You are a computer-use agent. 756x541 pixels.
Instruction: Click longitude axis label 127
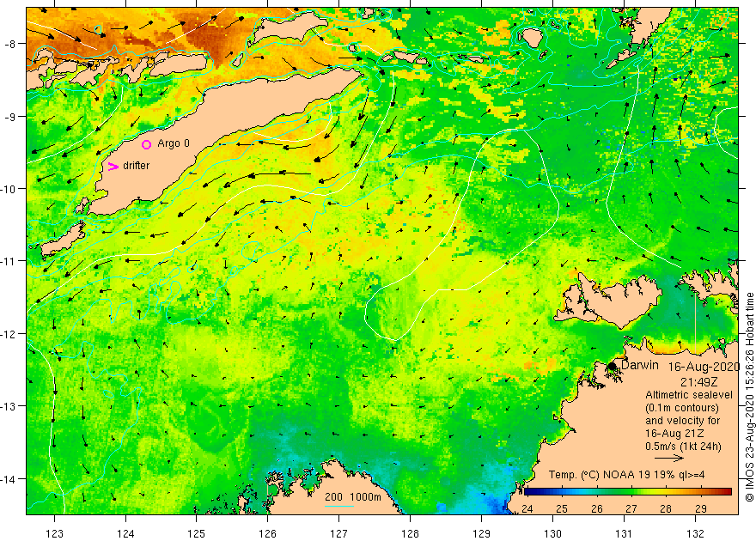(339, 533)
